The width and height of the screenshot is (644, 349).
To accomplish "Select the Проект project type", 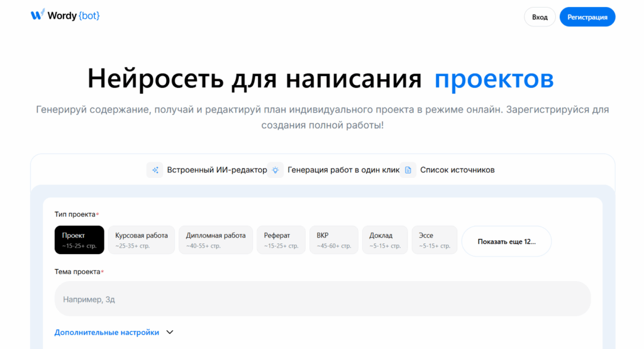I will click(x=79, y=240).
